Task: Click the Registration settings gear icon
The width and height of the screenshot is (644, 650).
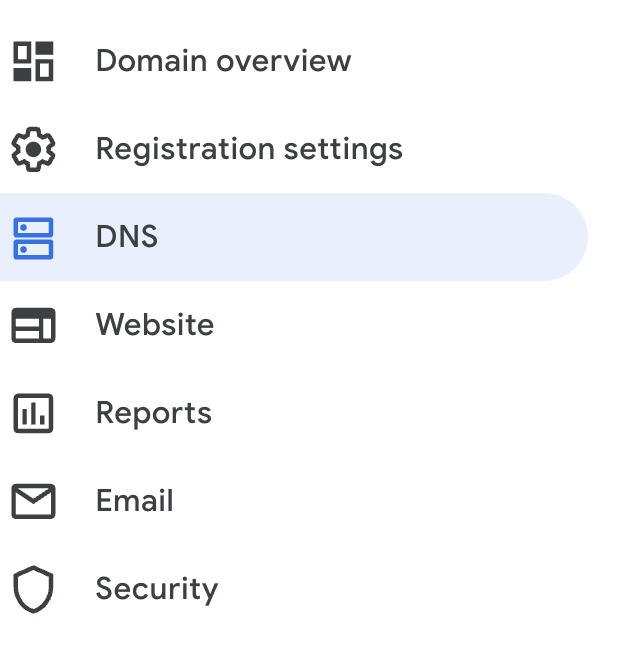Action: click(x=33, y=150)
